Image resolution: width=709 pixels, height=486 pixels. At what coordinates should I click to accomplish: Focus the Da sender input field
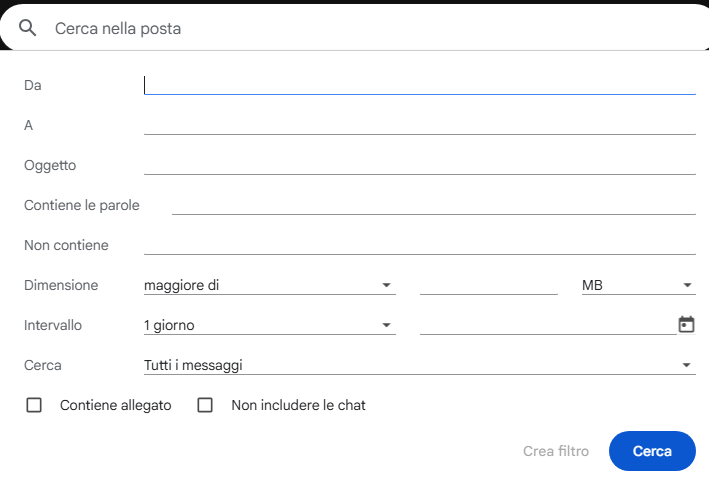(419, 85)
